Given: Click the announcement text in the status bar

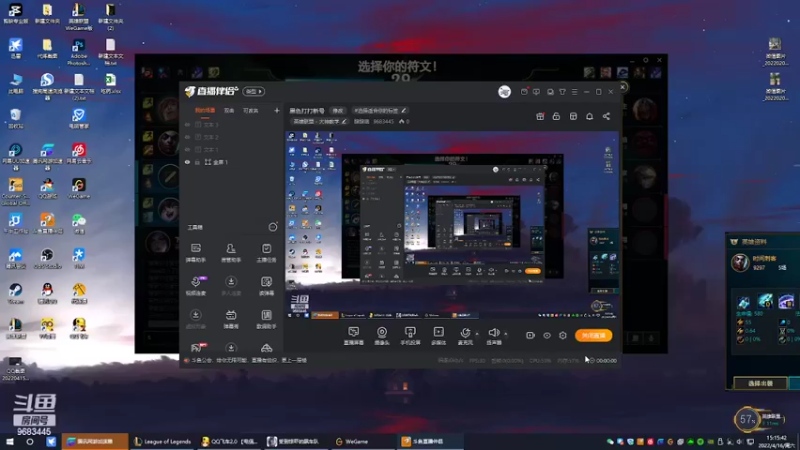Looking at the screenshot, I should tap(249, 360).
